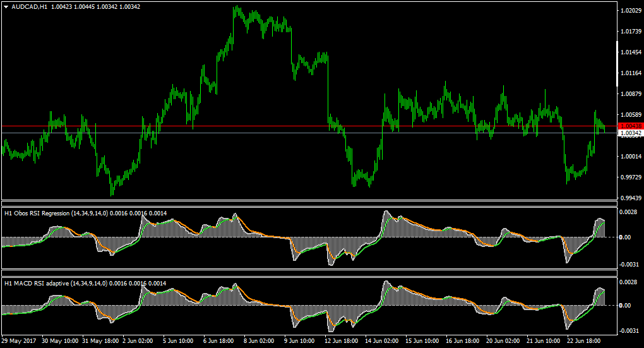Click the 1.00342 current bid price label
The height and width of the screenshot is (348, 644).
point(631,133)
